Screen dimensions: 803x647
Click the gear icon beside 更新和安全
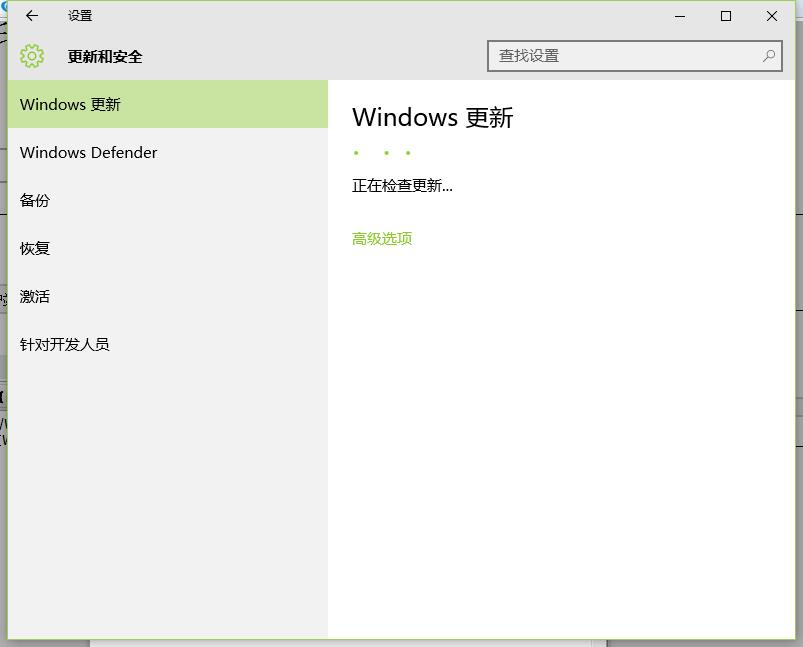pyautogui.click(x=32, y=56)
